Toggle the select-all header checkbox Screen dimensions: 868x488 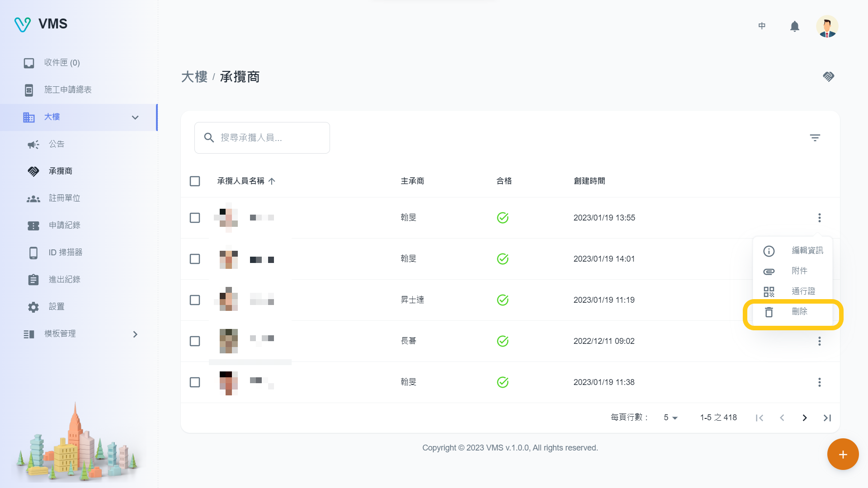point(195,181)
